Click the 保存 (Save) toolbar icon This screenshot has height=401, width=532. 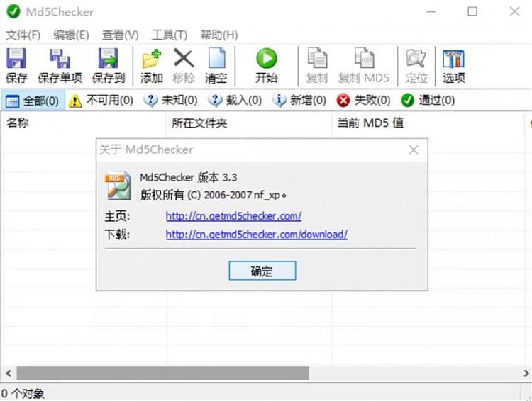[x=16, y=58]
